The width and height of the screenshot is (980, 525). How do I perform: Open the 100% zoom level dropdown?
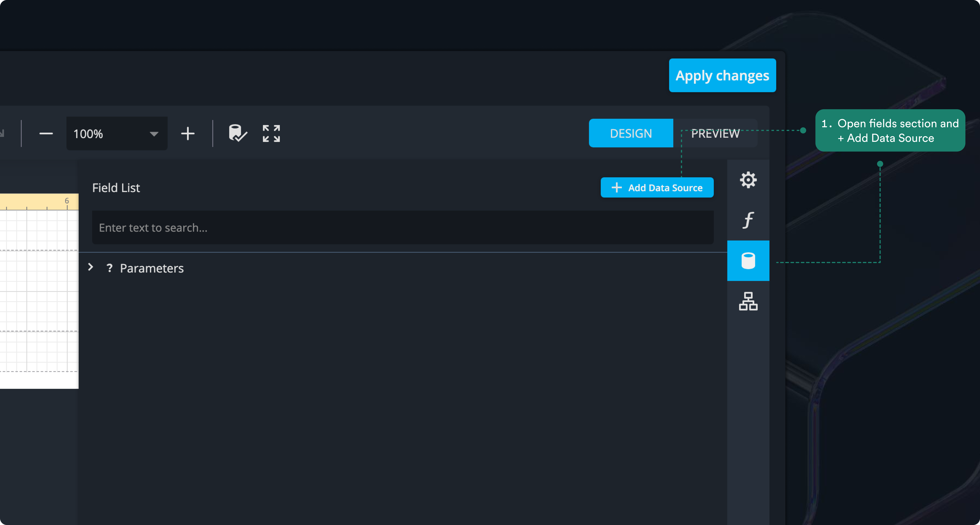tap(117, 133)
